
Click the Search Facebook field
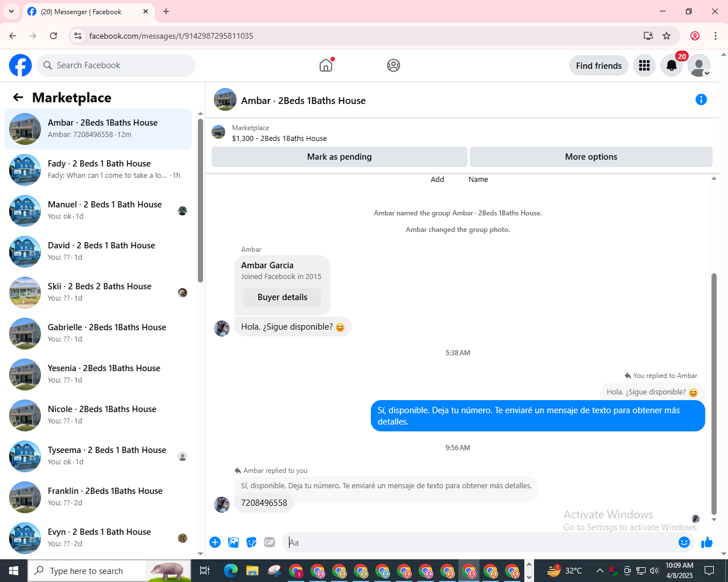pyautogui.click(x=116, y=65)
